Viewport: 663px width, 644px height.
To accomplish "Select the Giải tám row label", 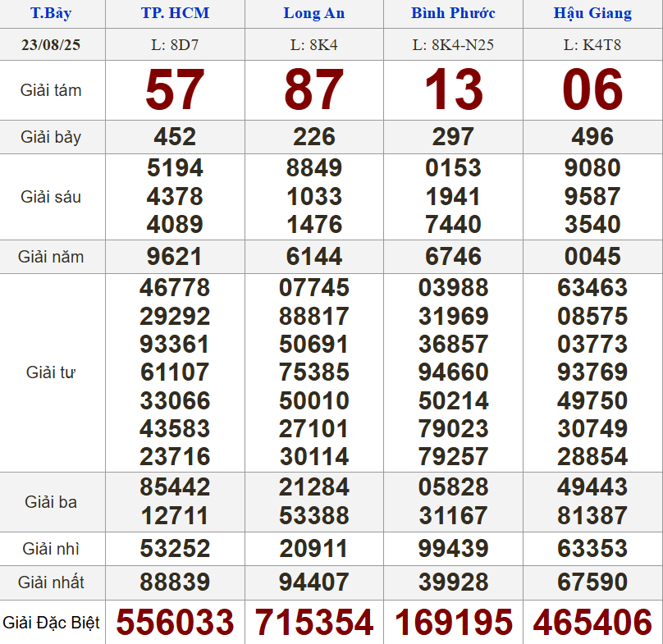I will 51,90.
